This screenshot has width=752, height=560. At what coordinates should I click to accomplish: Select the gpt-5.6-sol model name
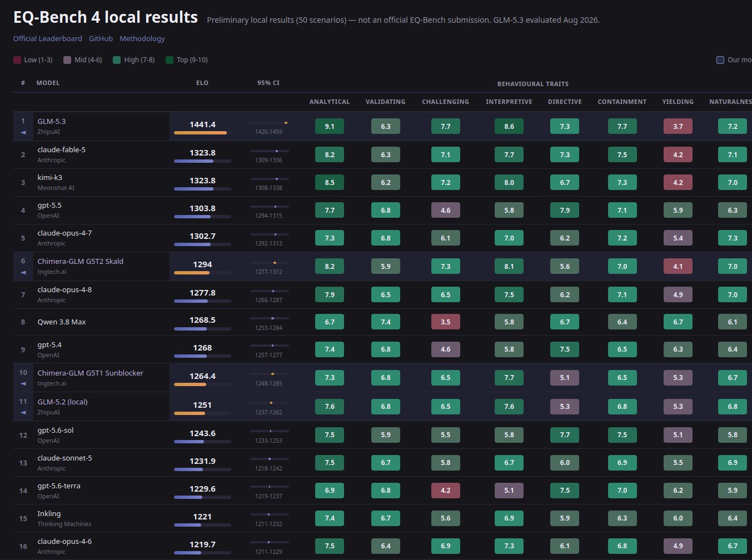click(56, 431)
